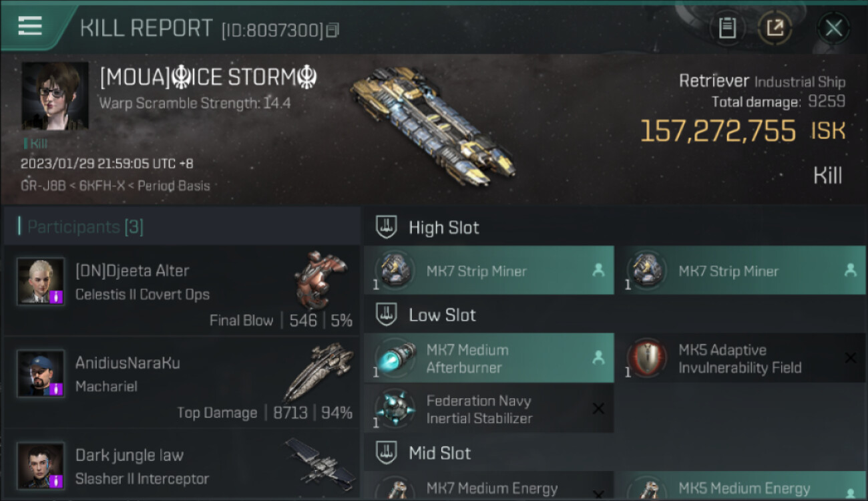
Task: Copy the kill report ID
Action: click(x=333, y=30)
